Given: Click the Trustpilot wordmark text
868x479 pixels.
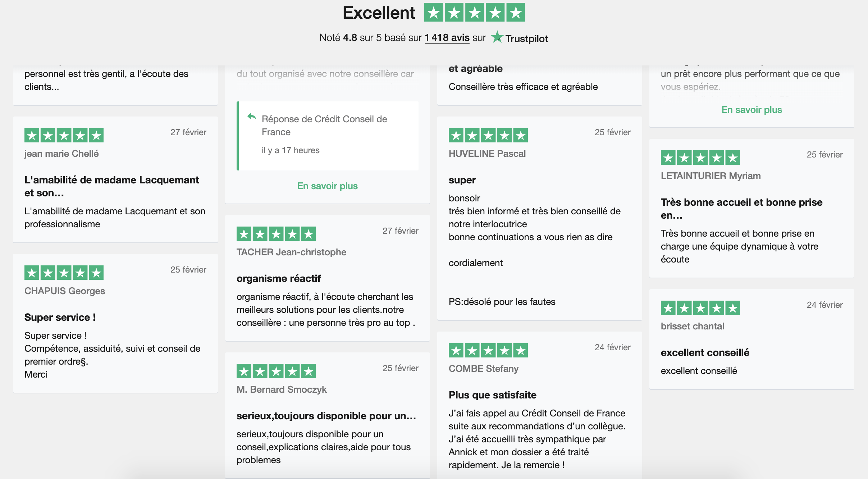Looking at the screenshot, I should 526,38.
